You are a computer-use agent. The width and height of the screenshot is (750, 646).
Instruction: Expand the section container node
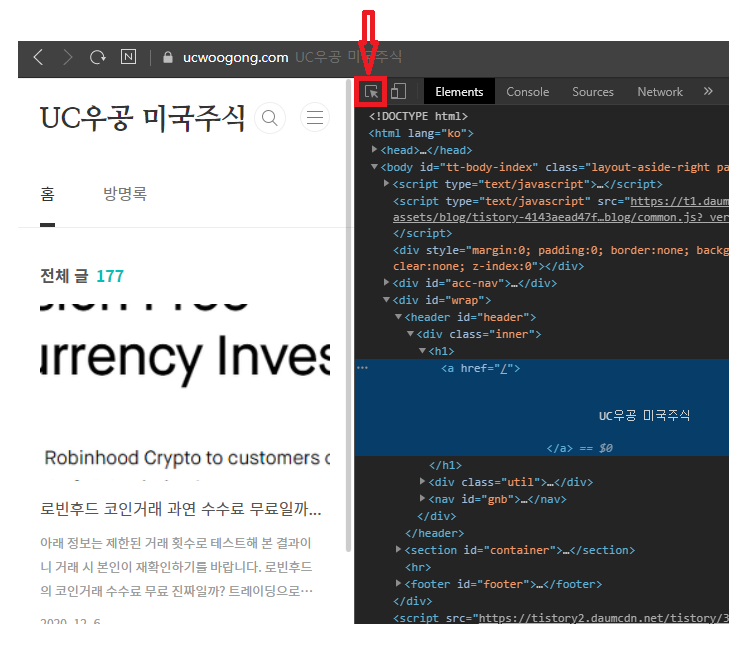[x=398, y=549]
